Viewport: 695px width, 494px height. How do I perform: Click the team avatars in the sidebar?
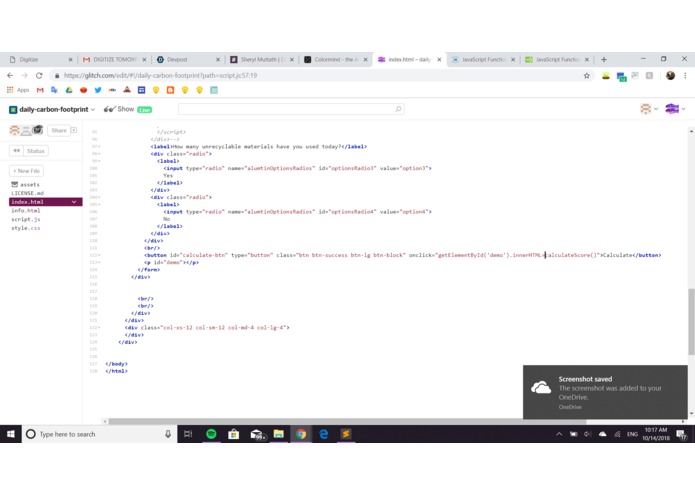click(26, 130)
